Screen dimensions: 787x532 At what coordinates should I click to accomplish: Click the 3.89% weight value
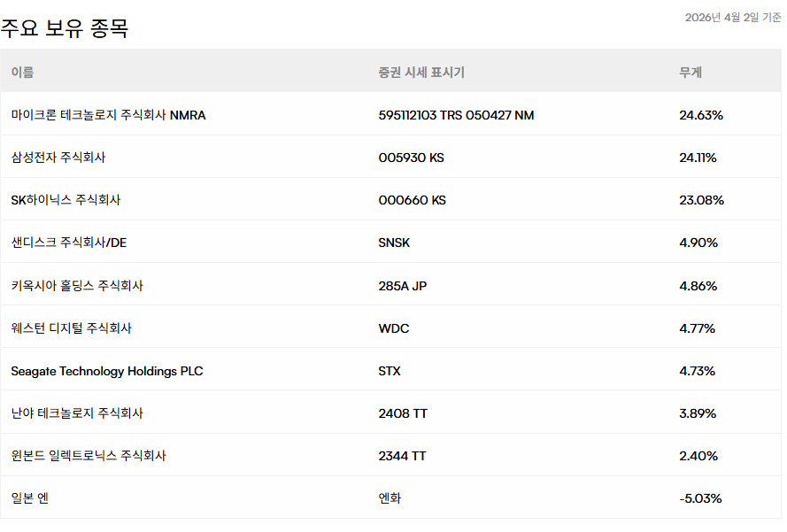[698, 413]
